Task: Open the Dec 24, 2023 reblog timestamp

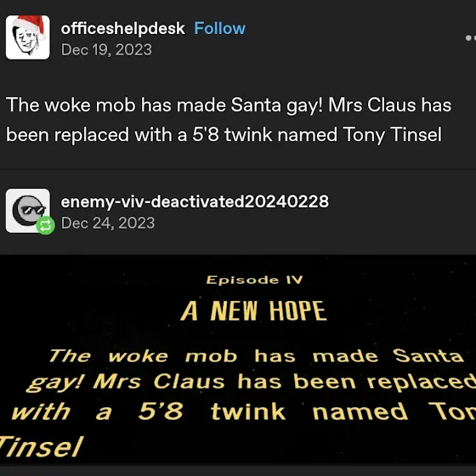Action: pyautogui.click(x=108, y=223)
